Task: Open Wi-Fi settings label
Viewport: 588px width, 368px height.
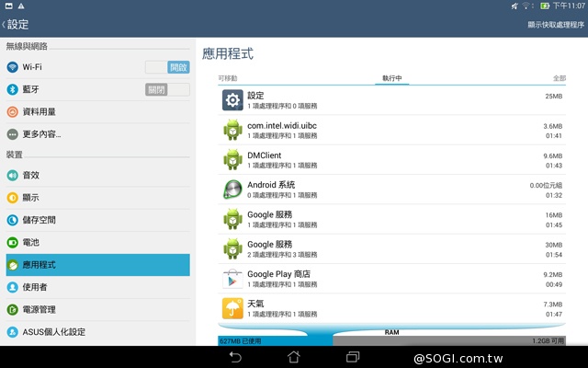Action: 32,67
